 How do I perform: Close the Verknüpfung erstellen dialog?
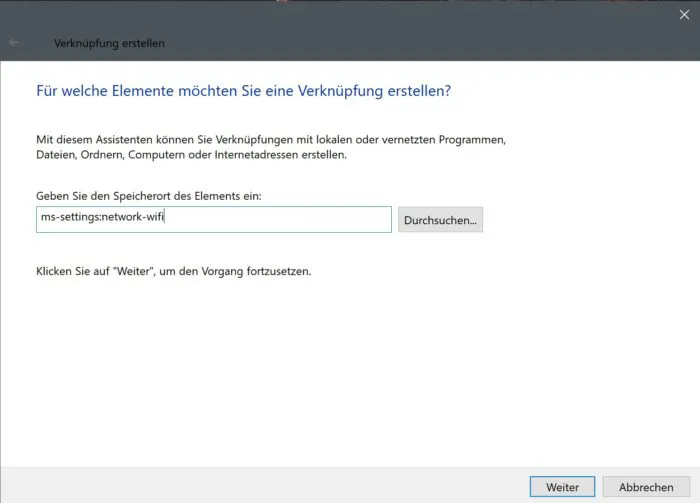pyautogui.click(x=684, y=15)
